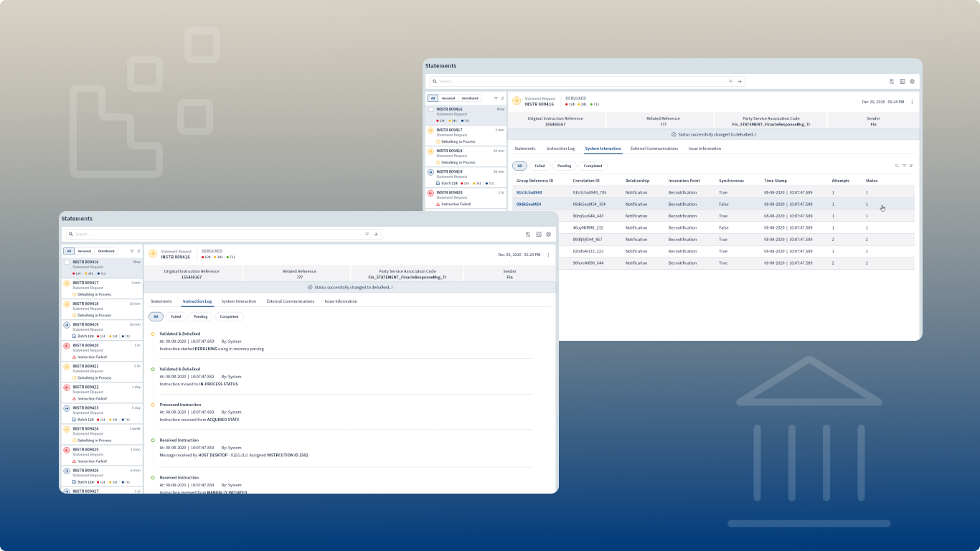The width and height of the screenshot is (980, 551).
Task: Open the filter dropdown inside the front window's search bar
Action: point(367,234)
